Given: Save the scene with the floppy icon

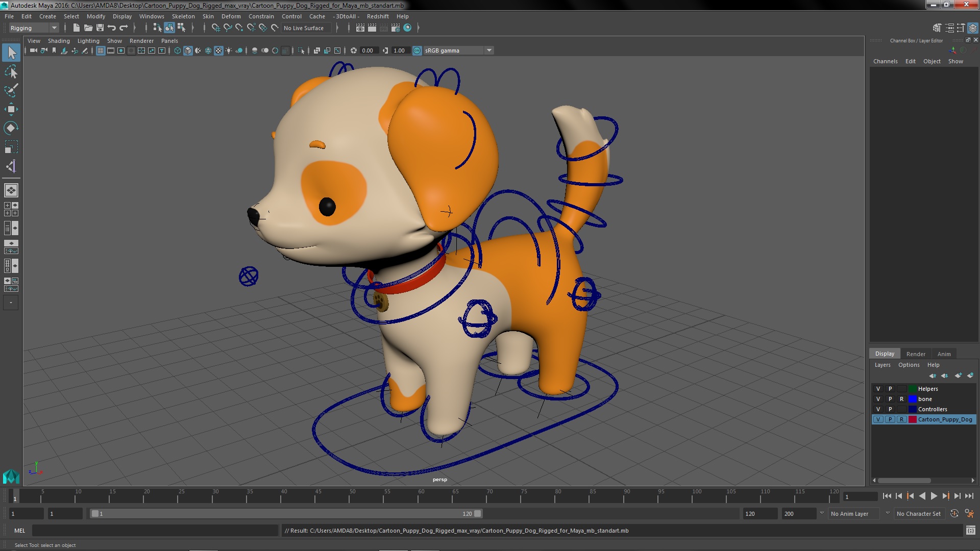Looking at the screenshot, I should pos(100,28).
